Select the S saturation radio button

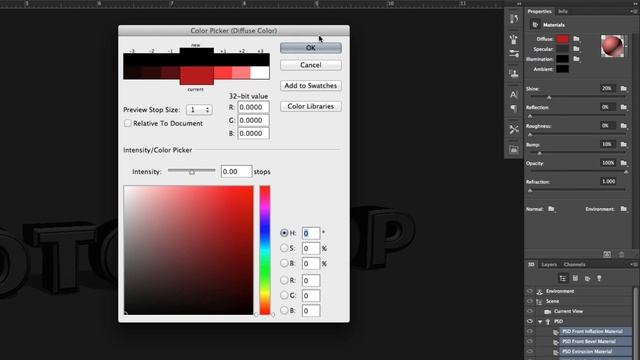(x=284, y=248)
